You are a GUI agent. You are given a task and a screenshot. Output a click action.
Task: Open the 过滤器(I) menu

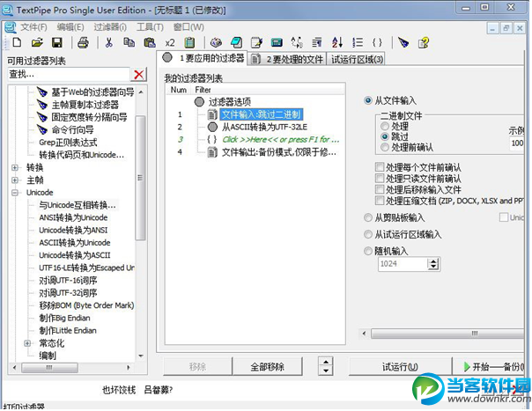coord(110,27)
